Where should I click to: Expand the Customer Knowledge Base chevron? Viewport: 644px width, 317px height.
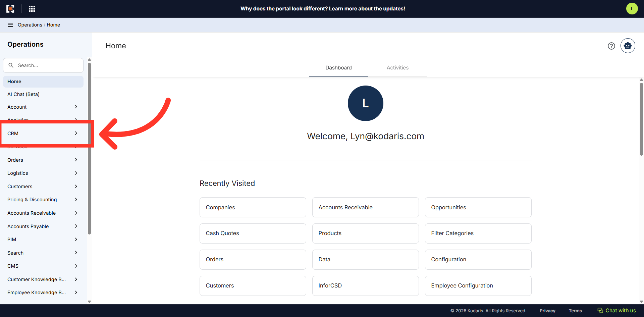76,279
